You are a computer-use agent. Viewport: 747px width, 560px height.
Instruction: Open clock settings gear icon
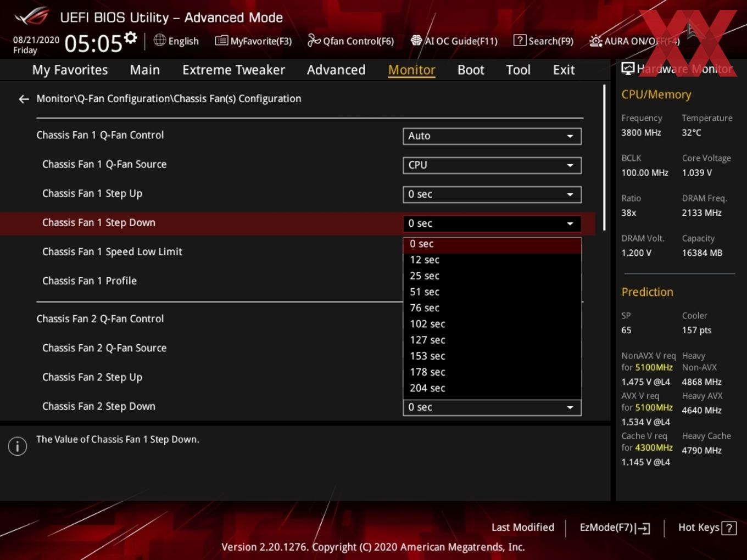[x=131, y=37]
